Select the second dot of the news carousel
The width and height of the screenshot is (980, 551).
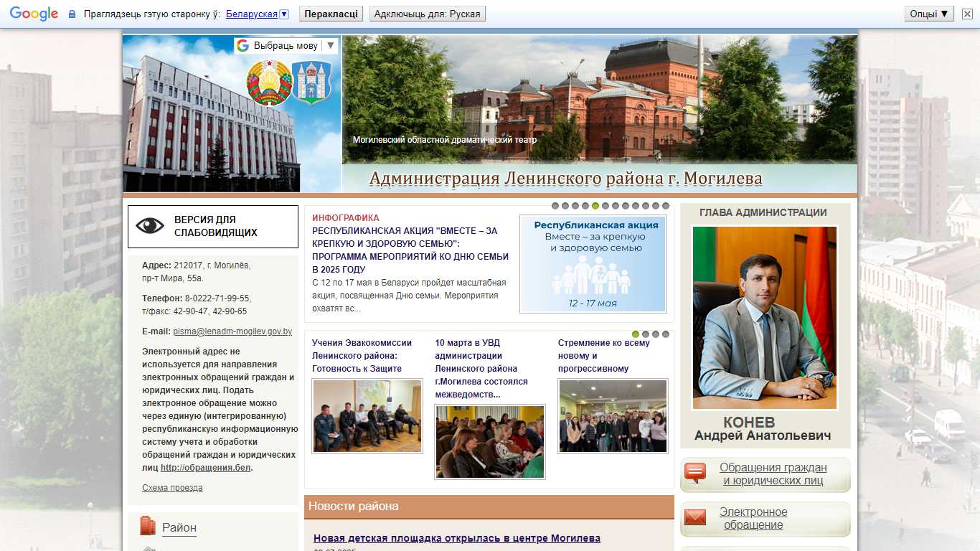coord(646,334)
